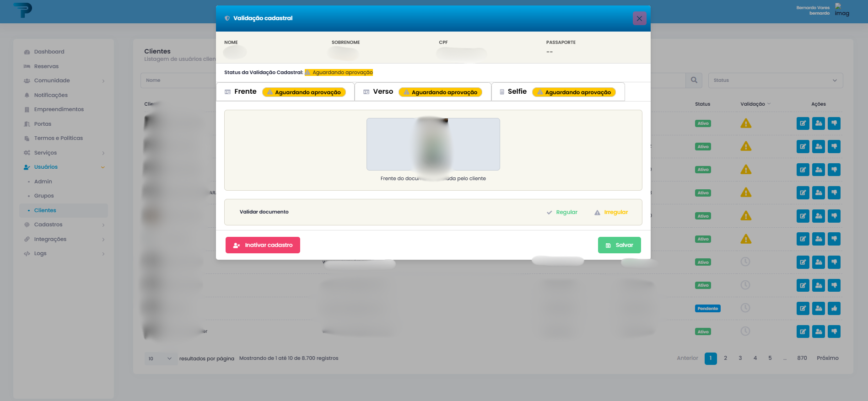This screenshot has width=868, height=401.
Task: Click the application logo in the header
Action: pyautogui.click(x=22, y=10)
